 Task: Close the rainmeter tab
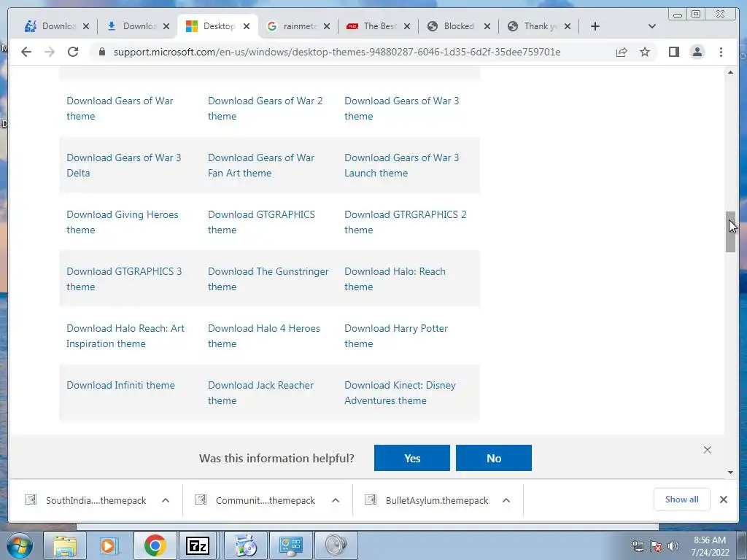pyautogui.click(x=326, y=26)
